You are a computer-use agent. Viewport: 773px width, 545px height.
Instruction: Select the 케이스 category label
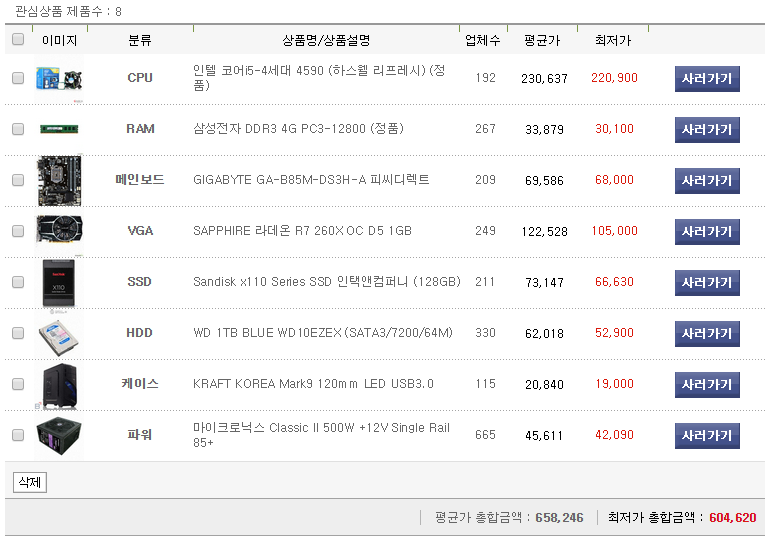coord(140,384)
